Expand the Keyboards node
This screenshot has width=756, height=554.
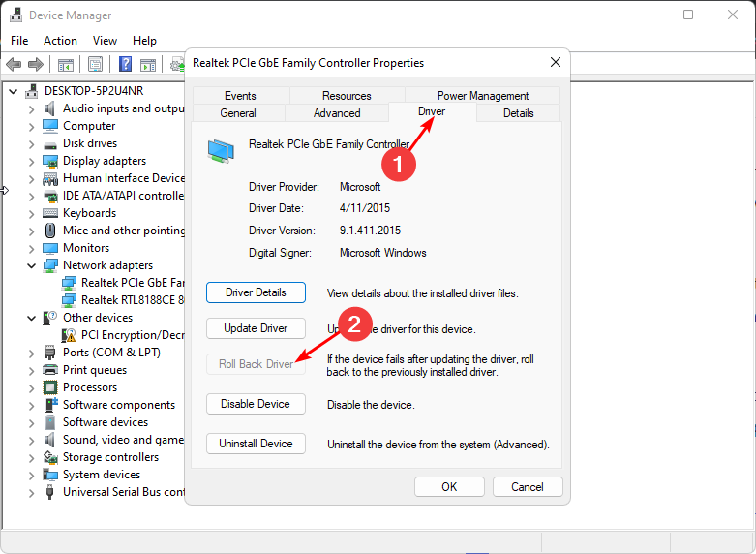[32, 214]
